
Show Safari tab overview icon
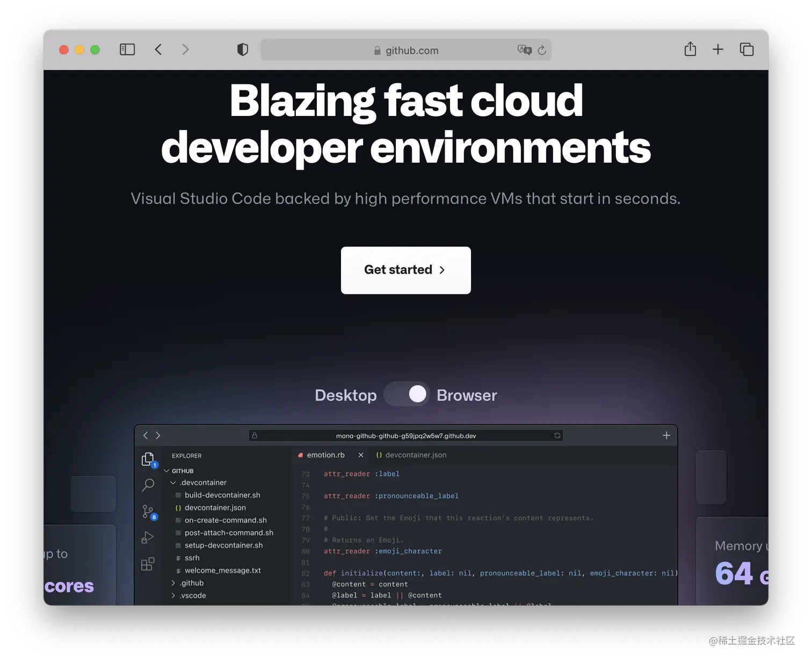(x=746, y=49)
